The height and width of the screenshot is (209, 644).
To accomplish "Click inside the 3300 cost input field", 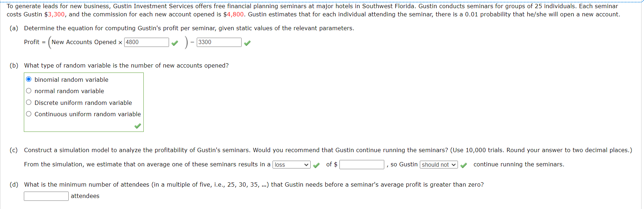I will [219, 42].
